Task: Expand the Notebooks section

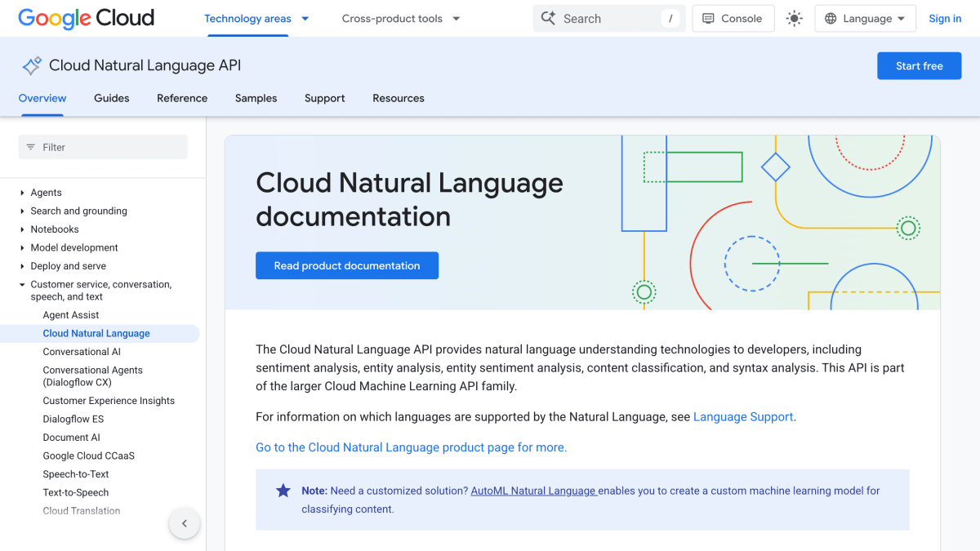Action: tap(22, 229)
